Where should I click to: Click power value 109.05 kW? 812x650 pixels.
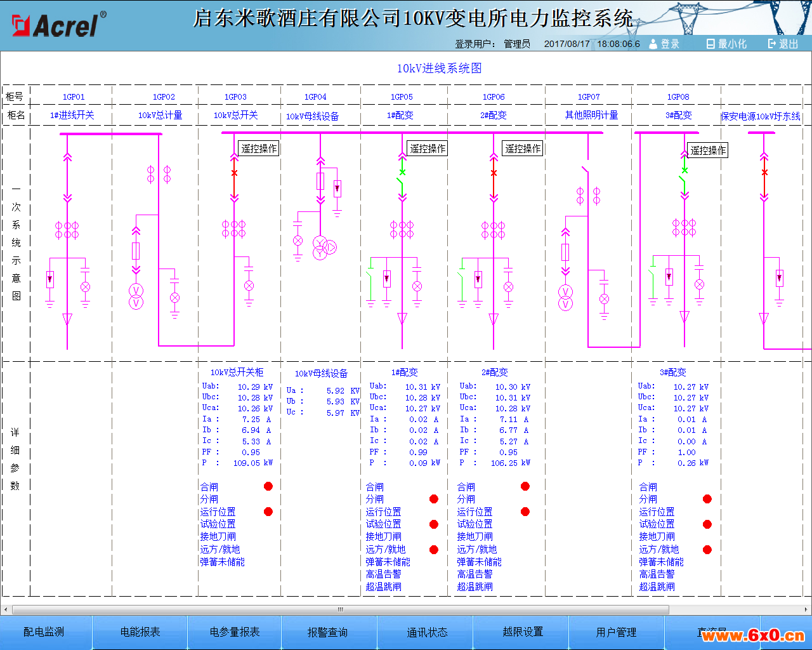point(253,463)
